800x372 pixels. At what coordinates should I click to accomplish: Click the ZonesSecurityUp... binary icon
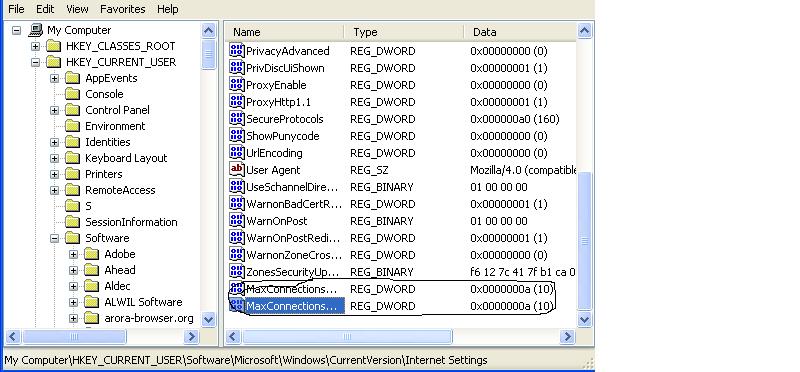click(237, 271)
